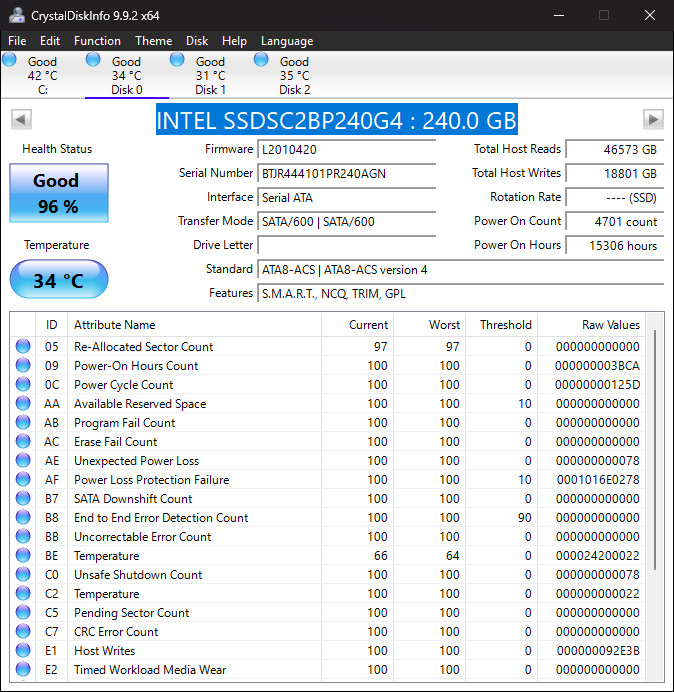Image resolution: width=674 pixels, height=692 pixels.
Task: Click Rotation Rate value (SSD)
Action: click(x=615, y=197)
